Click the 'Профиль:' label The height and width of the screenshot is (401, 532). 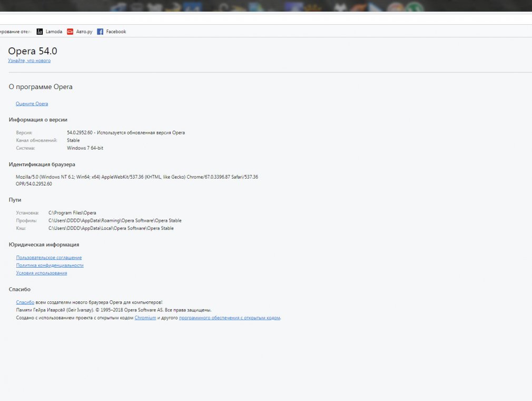click(x=26, y=221)
